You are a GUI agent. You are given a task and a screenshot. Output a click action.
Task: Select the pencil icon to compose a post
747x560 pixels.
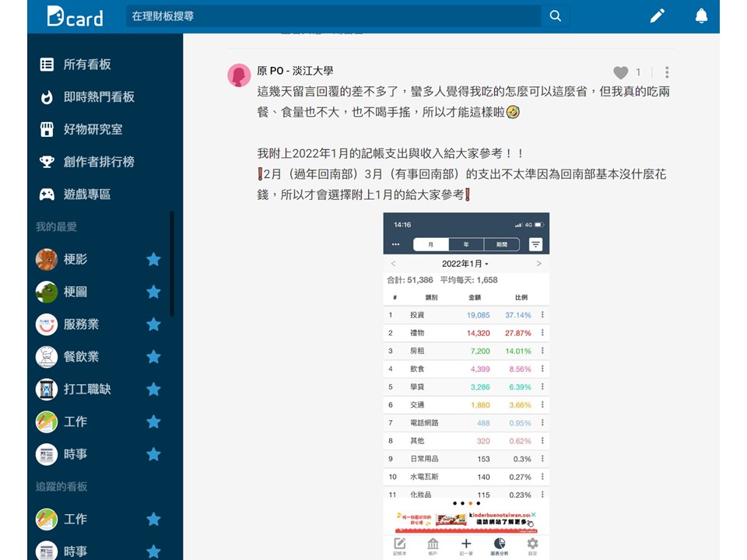[x=658, y=16]
